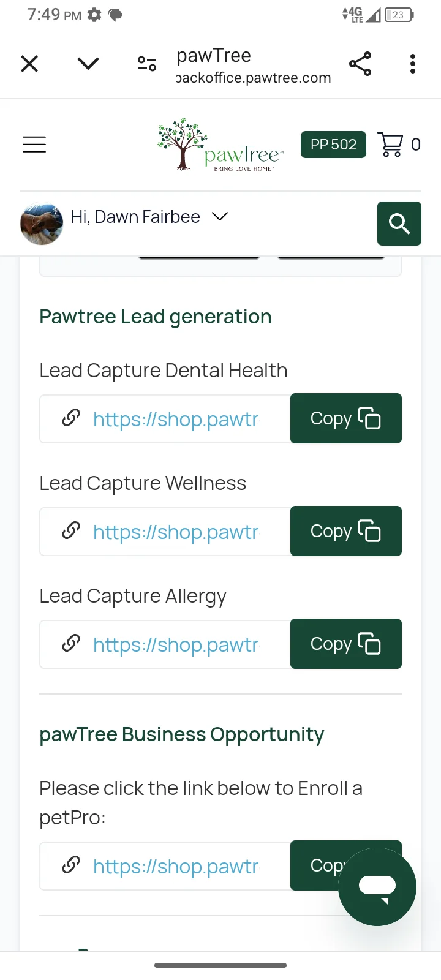
Task: Open the Lead Capture Allergy URL
Action: pos(175,645)
